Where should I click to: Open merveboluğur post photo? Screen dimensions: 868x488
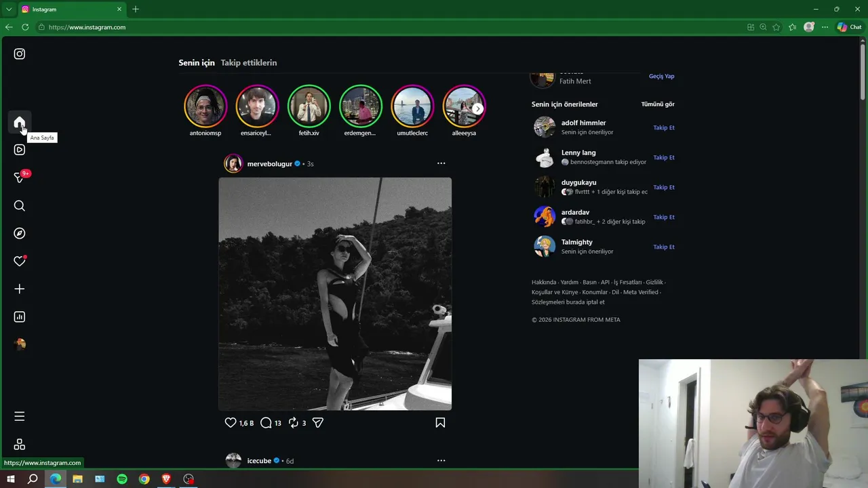pos(335,294)
